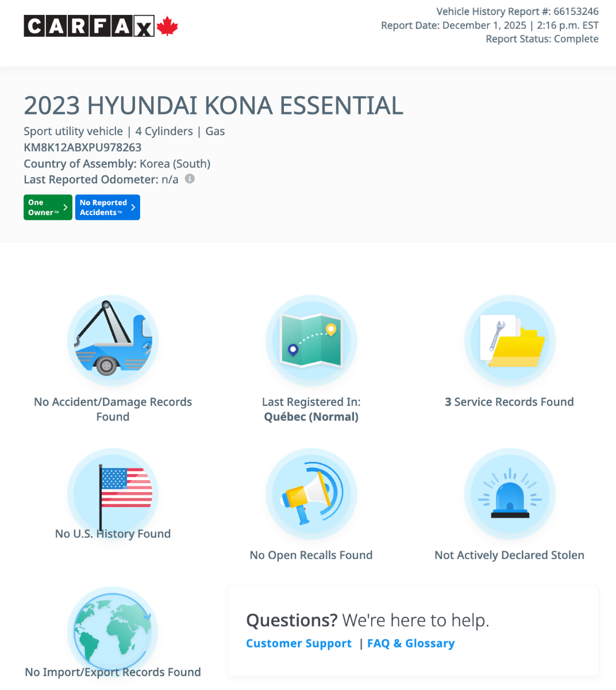This screenshot has width=616, height=690.
Task: Select the map registration icon
Action: tap(311, 340)
